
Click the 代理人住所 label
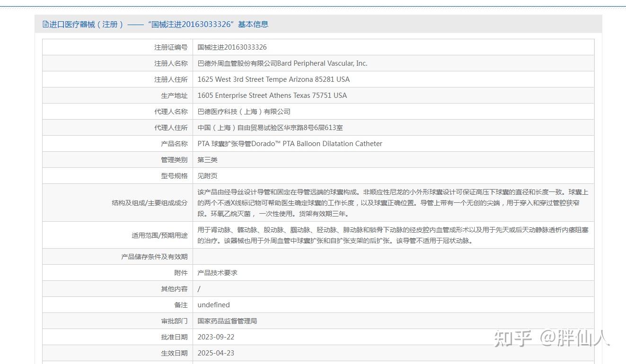coord(171,128)
